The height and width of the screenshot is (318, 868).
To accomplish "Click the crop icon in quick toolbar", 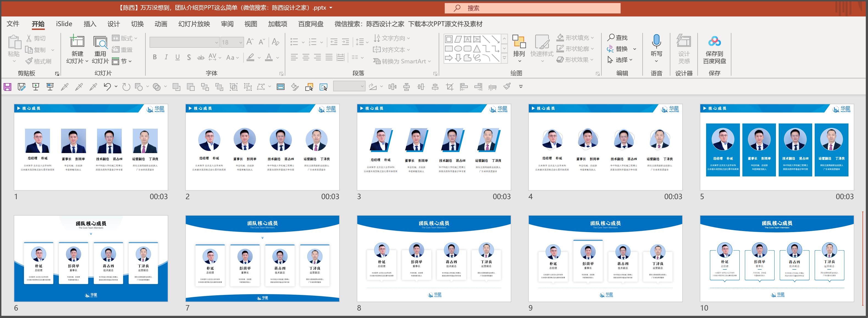I will 449,87.
